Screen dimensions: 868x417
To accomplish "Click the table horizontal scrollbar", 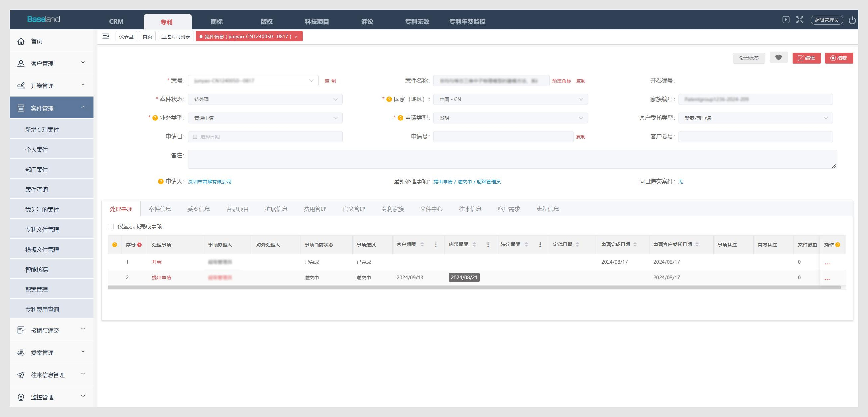I will pos(474,287).
